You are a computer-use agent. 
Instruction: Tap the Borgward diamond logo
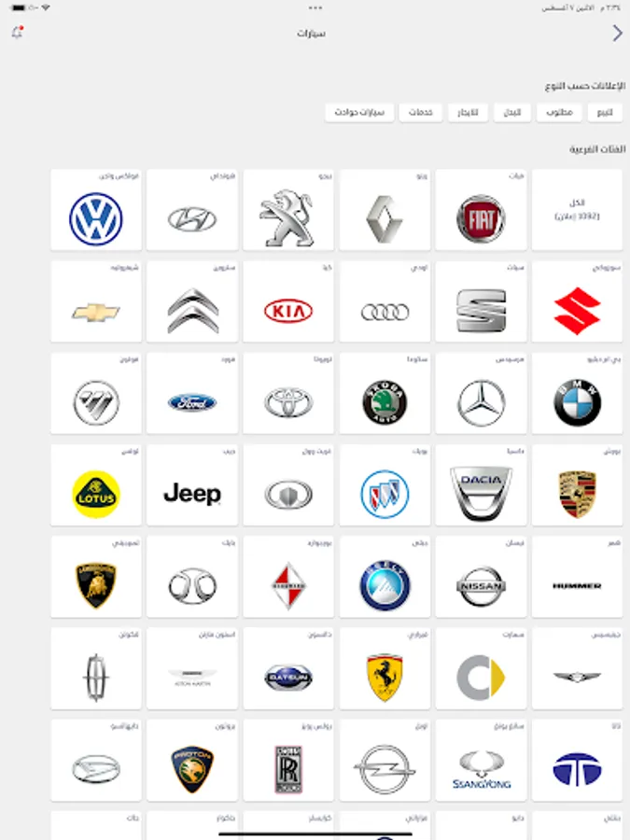coord(288,586)
